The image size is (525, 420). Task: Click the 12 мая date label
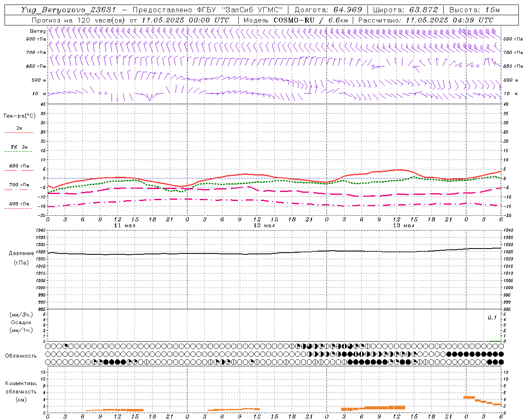[x=264, y=226]
